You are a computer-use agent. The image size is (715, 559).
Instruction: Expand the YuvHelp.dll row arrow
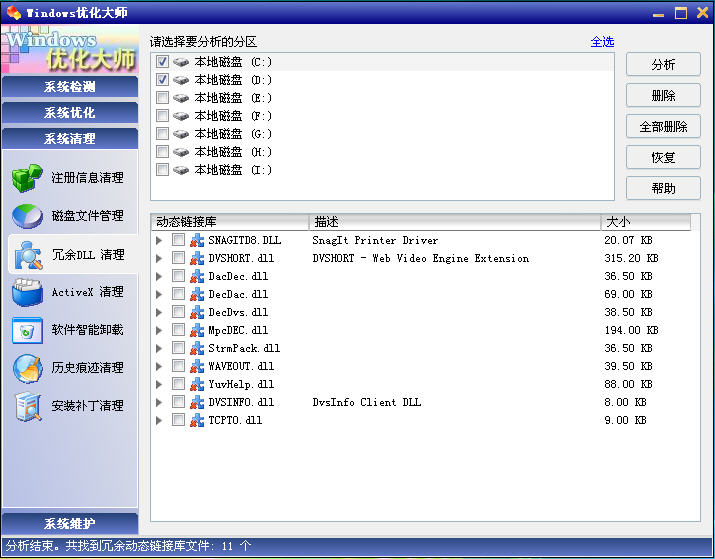[159, 384]
